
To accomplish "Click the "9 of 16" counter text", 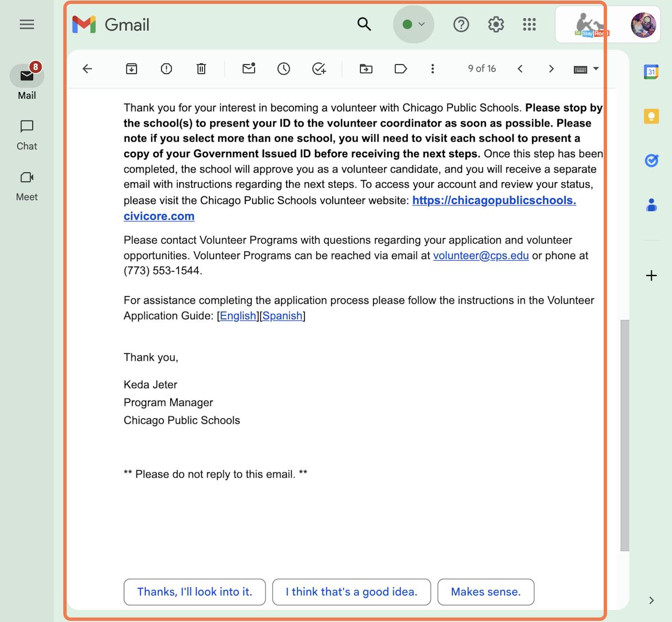I will point(482,69).
